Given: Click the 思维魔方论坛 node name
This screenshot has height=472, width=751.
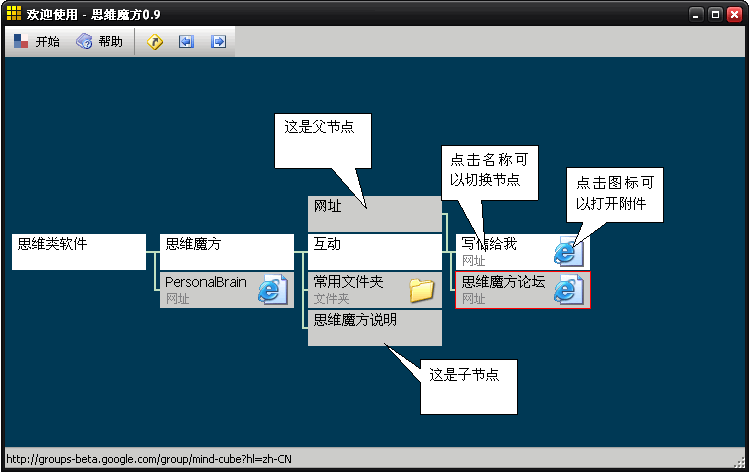Looking at the screenshot, I should coord(503,281).
